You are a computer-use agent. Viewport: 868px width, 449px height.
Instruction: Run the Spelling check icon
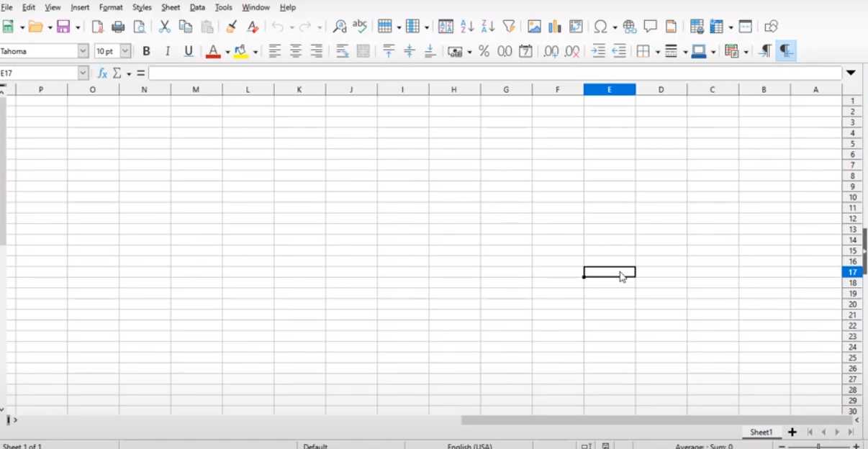(x=360, y=27)
